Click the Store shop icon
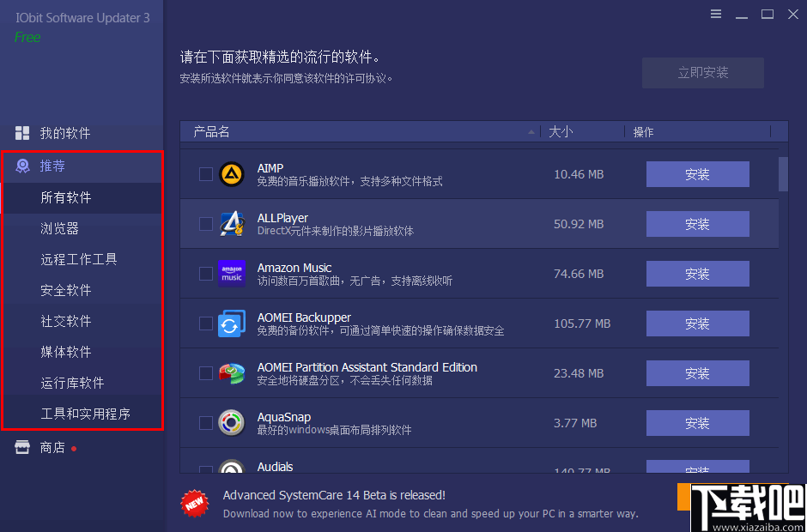Image resolution: width=807 pixels, height=532 pixels. pos(22,448)
